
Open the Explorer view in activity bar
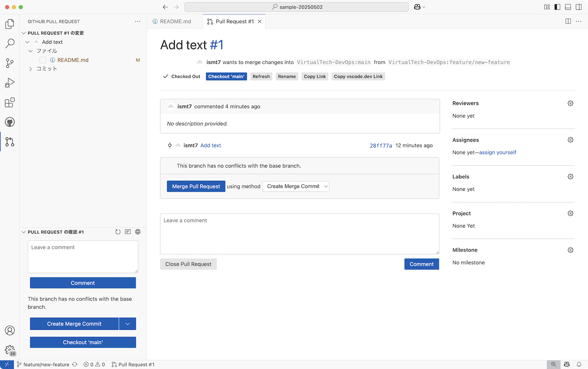10,24
